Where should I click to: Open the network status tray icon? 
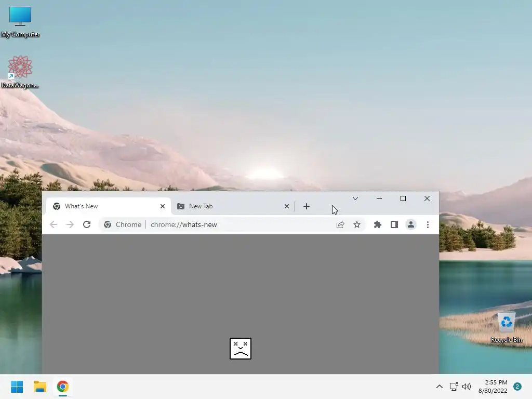point(454,387)
